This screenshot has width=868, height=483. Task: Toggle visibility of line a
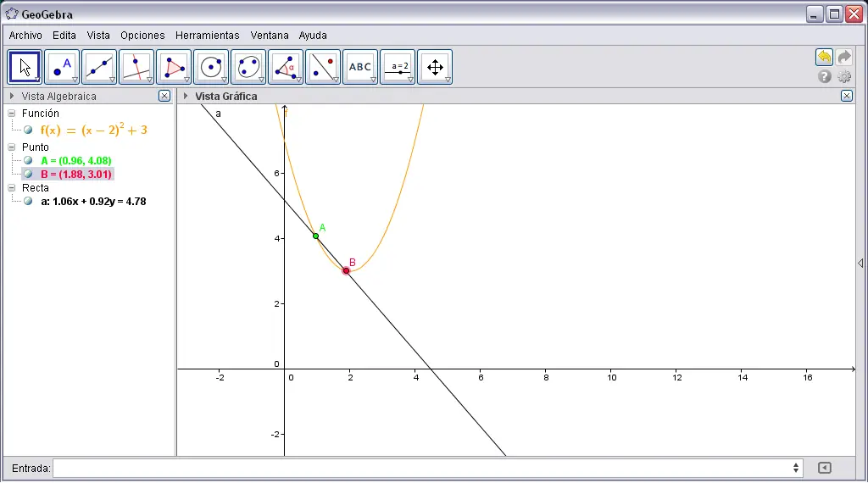28,202
